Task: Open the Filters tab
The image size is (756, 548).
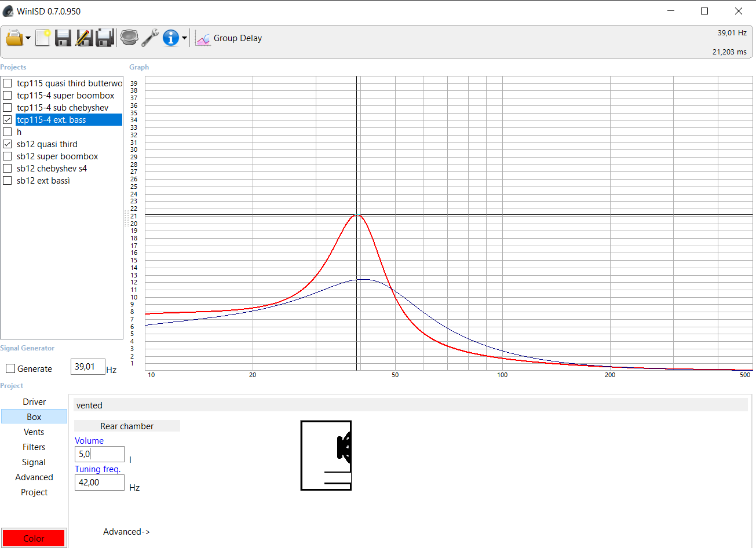Action: pos(34,447)
